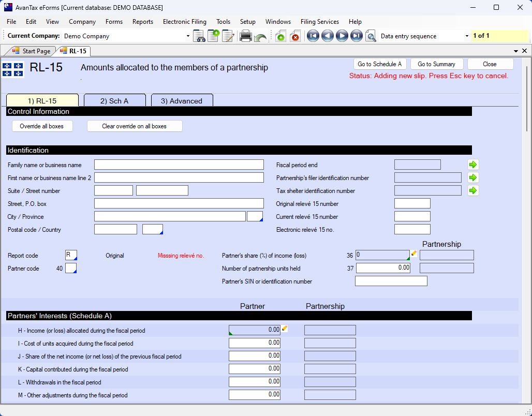Click the add new company icon
This screenshot has height=416, width=532.
point(213,36)
